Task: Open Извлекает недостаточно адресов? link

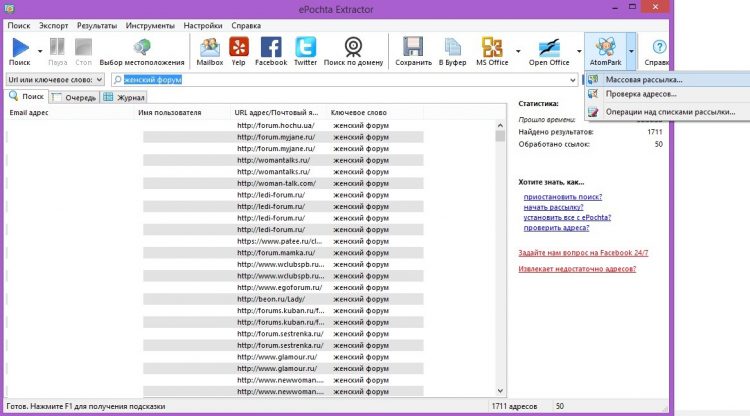Action: 577,269
